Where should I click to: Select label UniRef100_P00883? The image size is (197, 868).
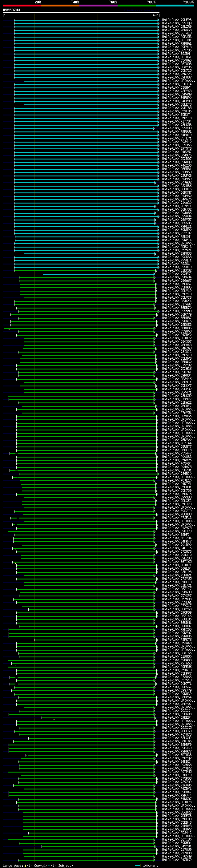(177, 457)
